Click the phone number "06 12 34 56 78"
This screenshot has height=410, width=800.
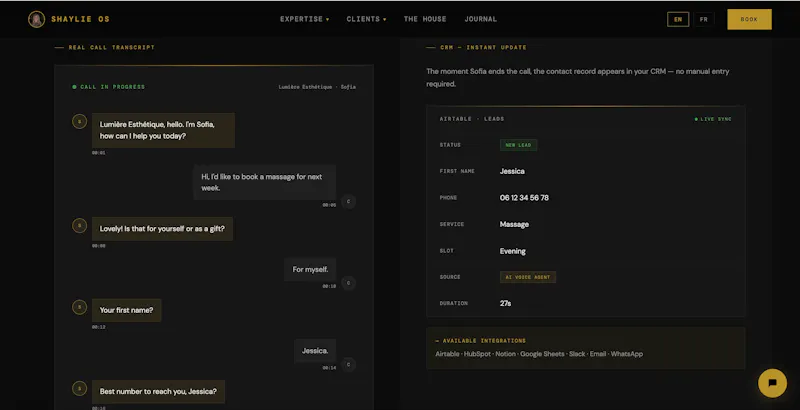(524, 198)
